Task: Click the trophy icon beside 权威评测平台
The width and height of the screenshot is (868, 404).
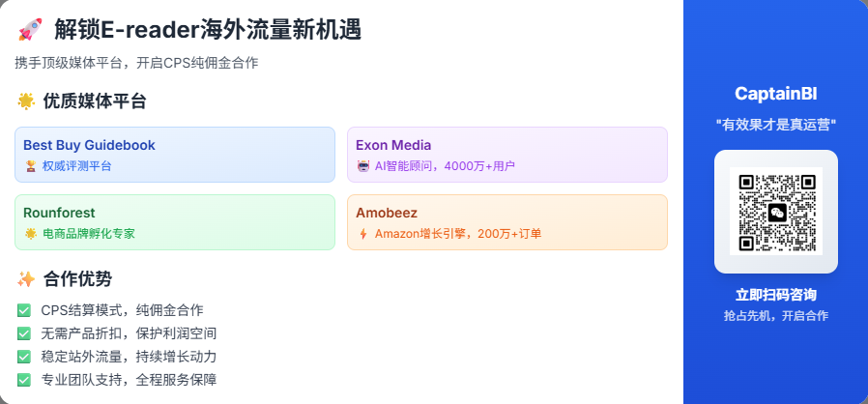Action: (30, 165)
